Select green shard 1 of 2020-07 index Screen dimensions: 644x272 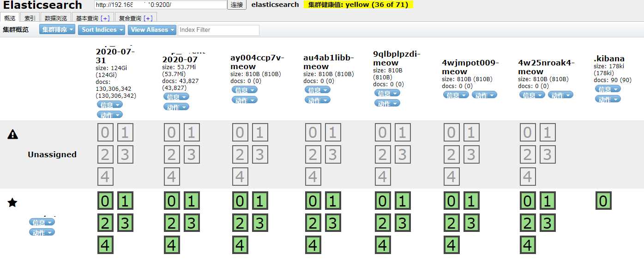click(192, 201)
